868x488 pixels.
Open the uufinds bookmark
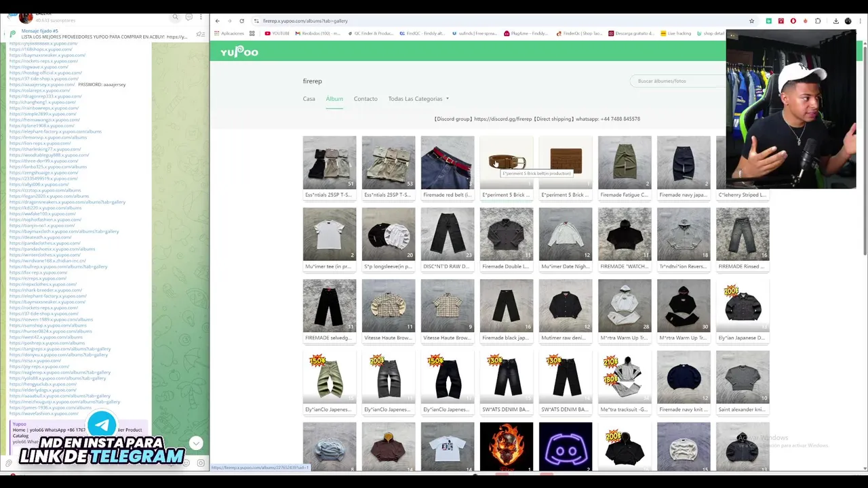tap(474, 33)
